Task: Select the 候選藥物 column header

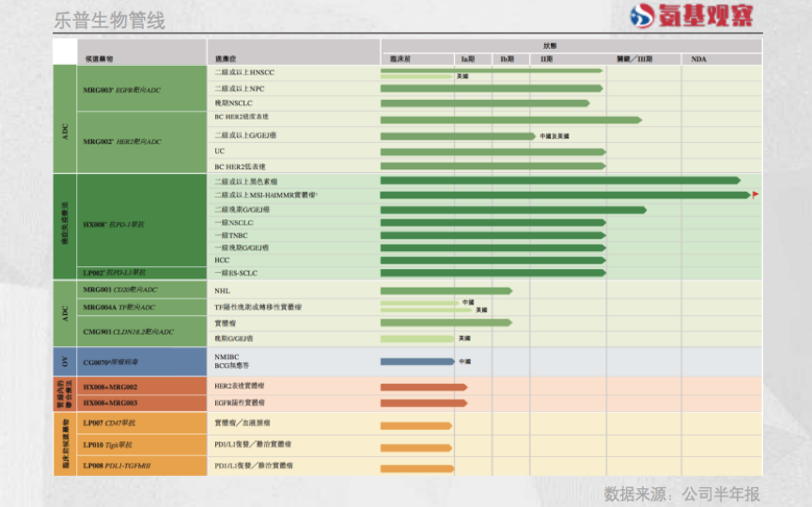Action: click(99, 59)
